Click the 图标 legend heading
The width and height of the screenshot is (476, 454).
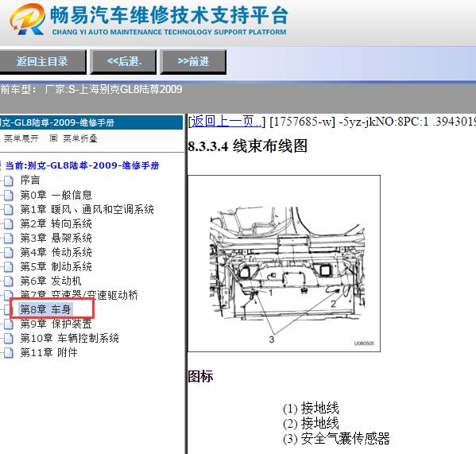pos(200,376)
